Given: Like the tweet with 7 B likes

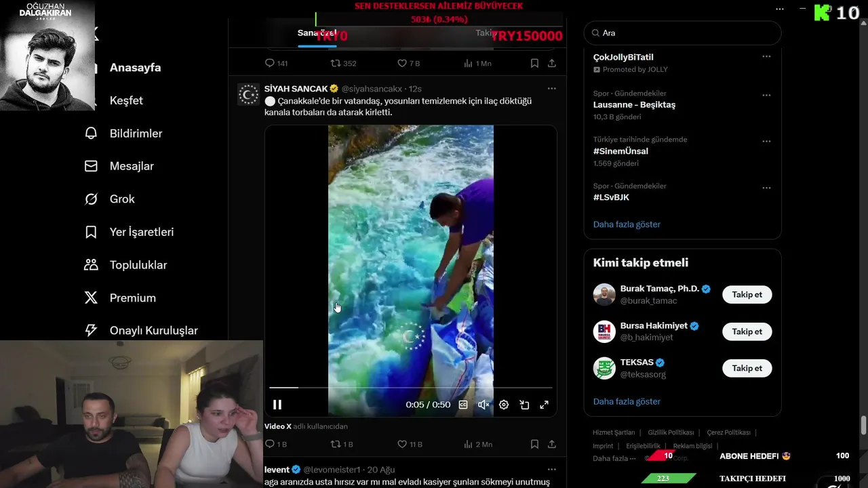Looking at the screenshot, I should pos(408,63).
